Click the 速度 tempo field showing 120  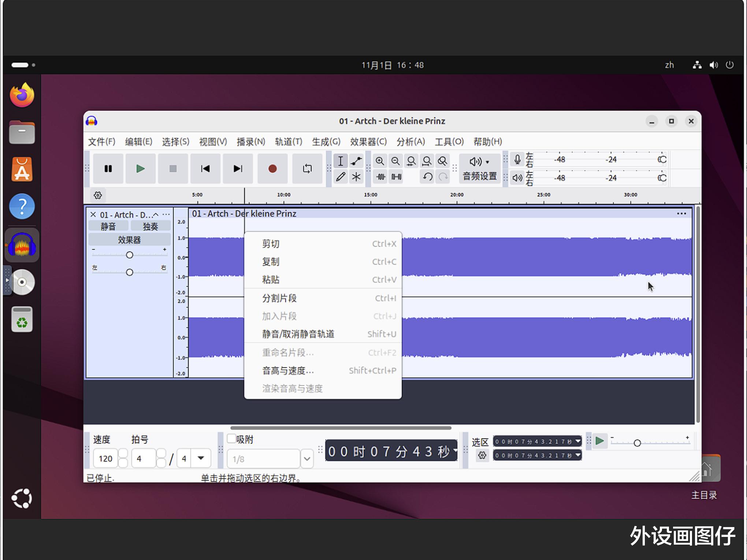(x=105, y=459)
